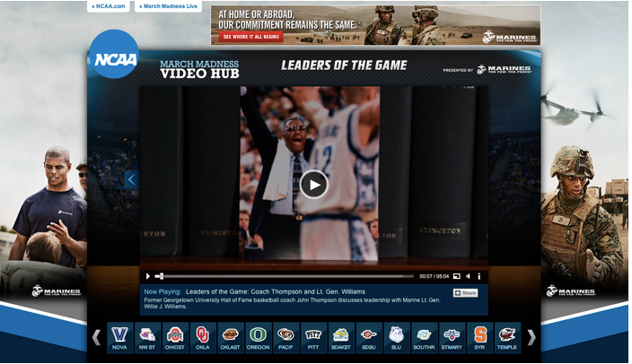Image resolution: width=632 pixels, height=364 pixels.
Task: Open March Madness Live link
Action: (x=169, y=6)
